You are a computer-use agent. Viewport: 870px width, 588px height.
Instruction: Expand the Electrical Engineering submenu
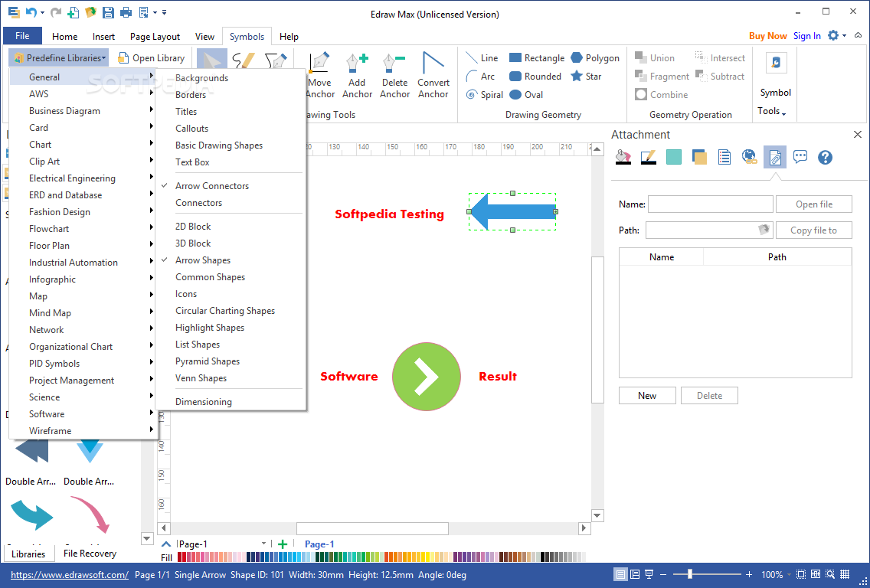tap(83, 178)
